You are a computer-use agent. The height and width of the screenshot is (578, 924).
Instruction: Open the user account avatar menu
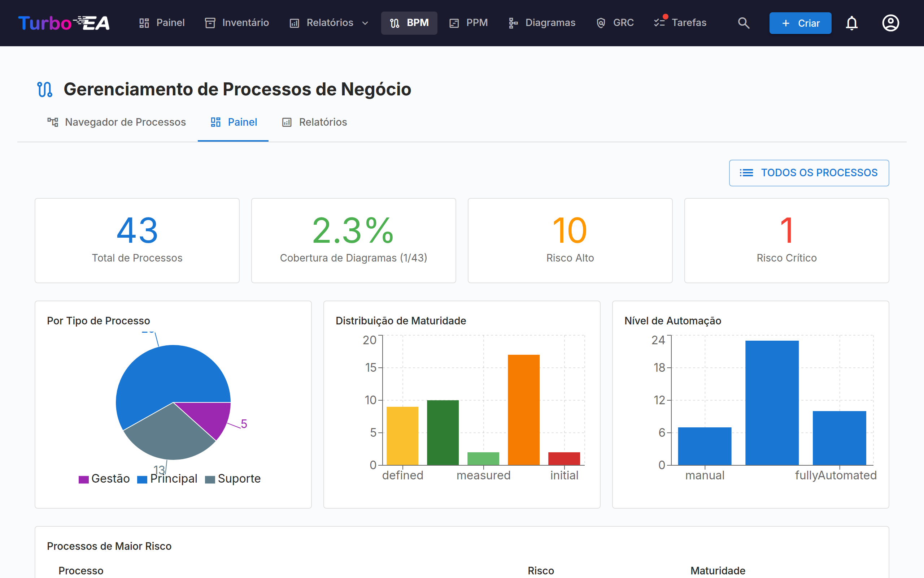coord(890,23)
